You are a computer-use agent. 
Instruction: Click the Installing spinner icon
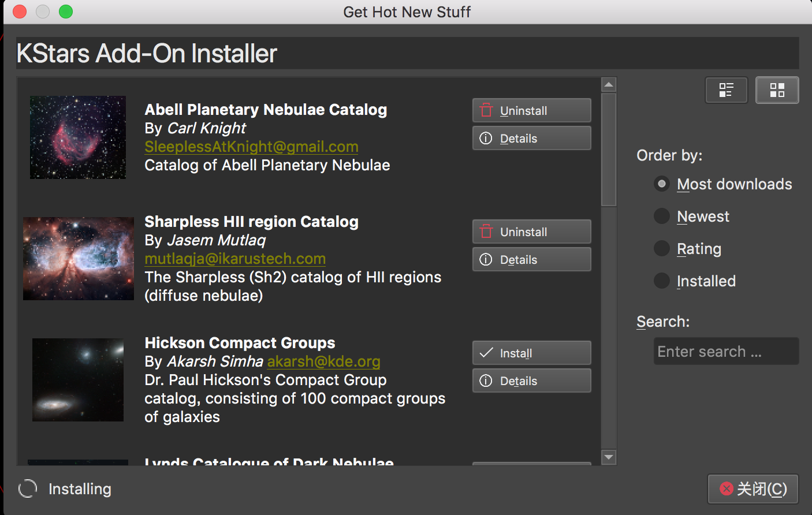(x=28, y=489)
